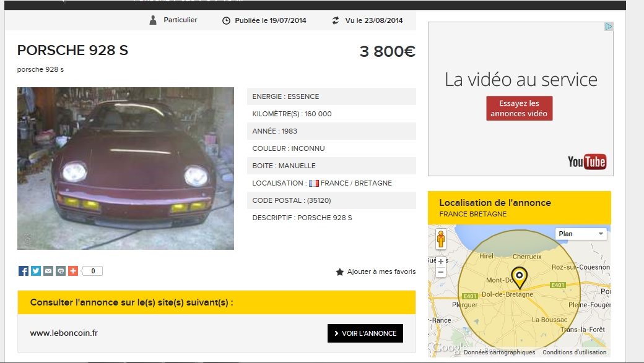This screenshot has width=644, height=363.
Task: Click the French flag icon
Action: point(314,183)
